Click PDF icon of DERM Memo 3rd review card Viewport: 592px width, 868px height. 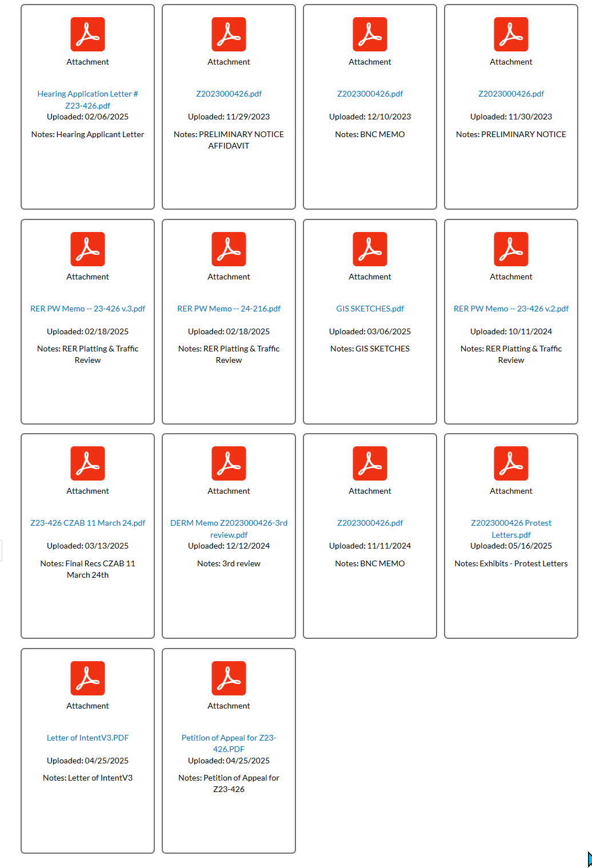229,463
